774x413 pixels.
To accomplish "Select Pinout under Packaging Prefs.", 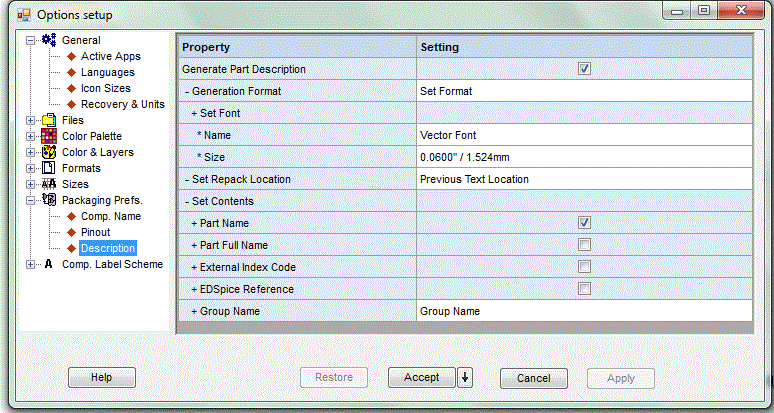I will click(x=95, y=232).
